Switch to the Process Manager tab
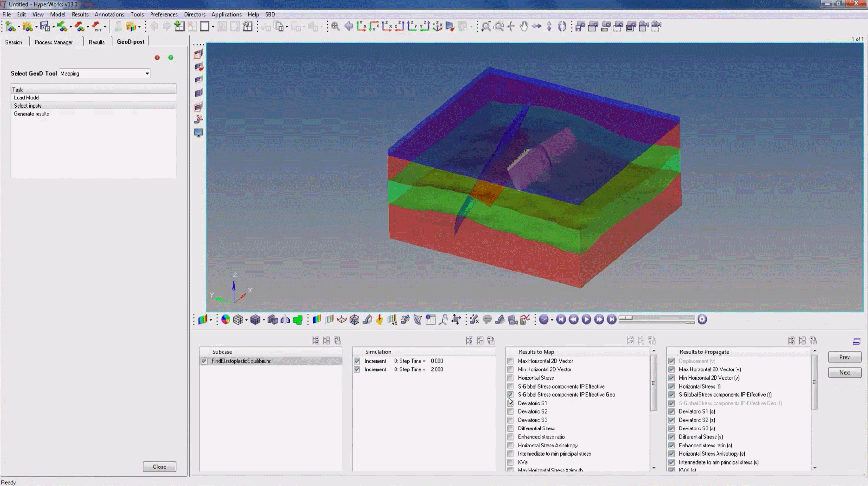 coord(54,42)
